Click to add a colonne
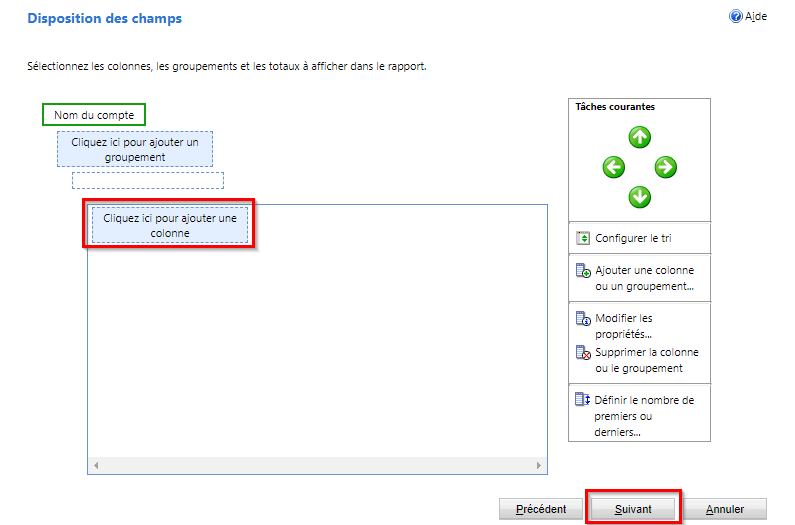The width and height of the screenshot is (795, 525). (x=170, y=225)
